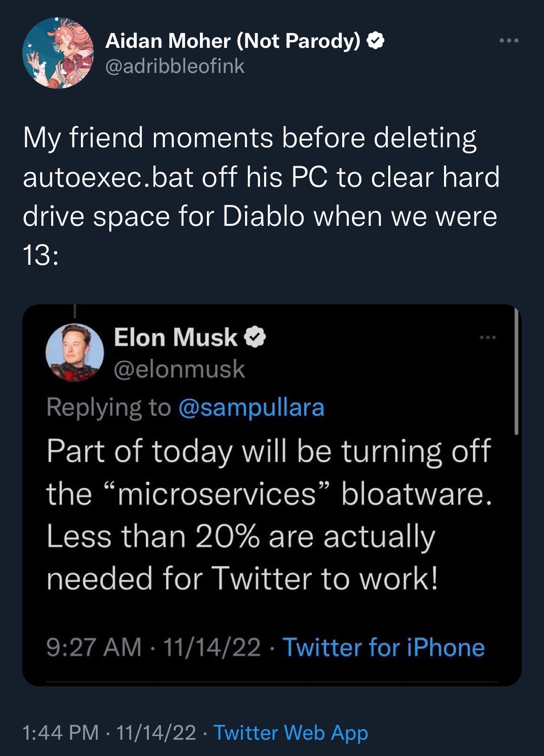
Task: Open the @sampullara mention link
Action: tap(251, 408)
